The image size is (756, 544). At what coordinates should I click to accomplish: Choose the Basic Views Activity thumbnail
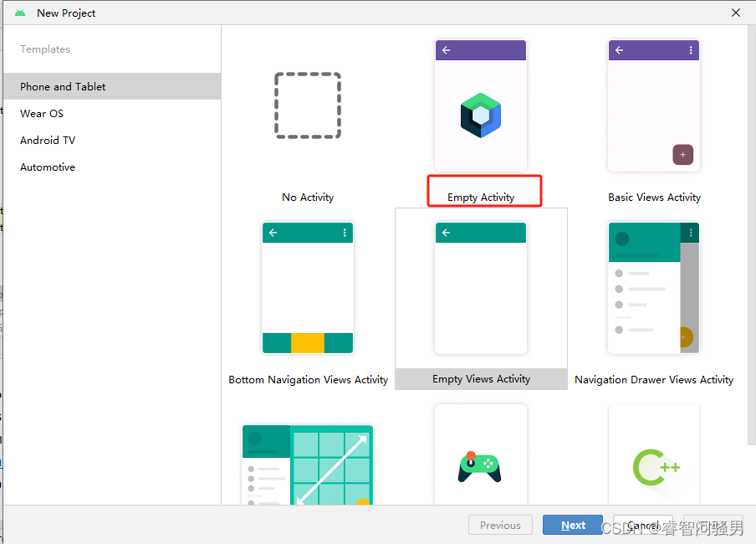(x=654, y=105)
